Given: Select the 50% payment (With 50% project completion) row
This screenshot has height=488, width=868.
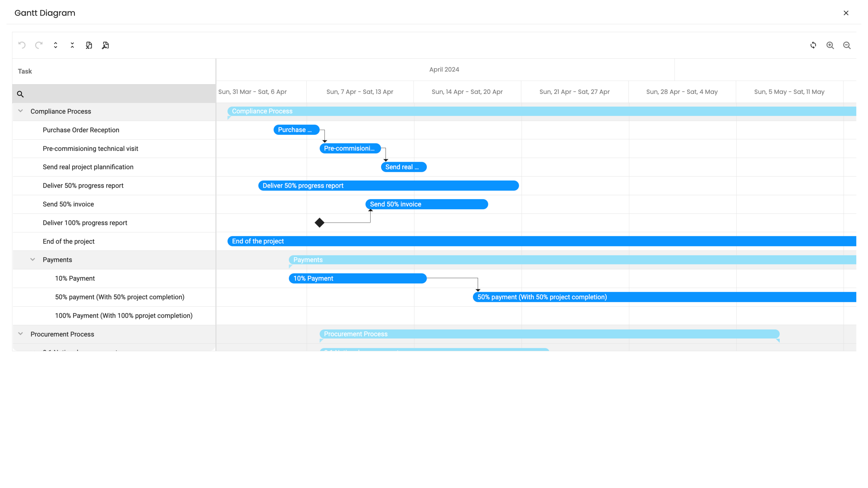Looking at the screenshot, I should (x=114, y=297).
